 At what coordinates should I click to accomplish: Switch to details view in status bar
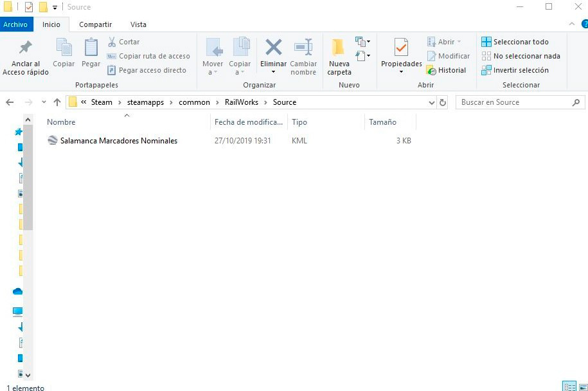coord(569,386)
